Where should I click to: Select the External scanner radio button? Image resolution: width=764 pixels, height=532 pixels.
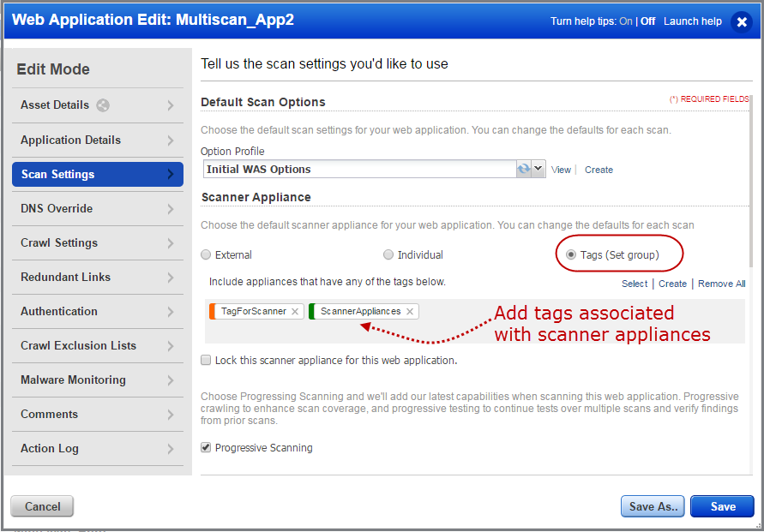(x=206, y=254)
